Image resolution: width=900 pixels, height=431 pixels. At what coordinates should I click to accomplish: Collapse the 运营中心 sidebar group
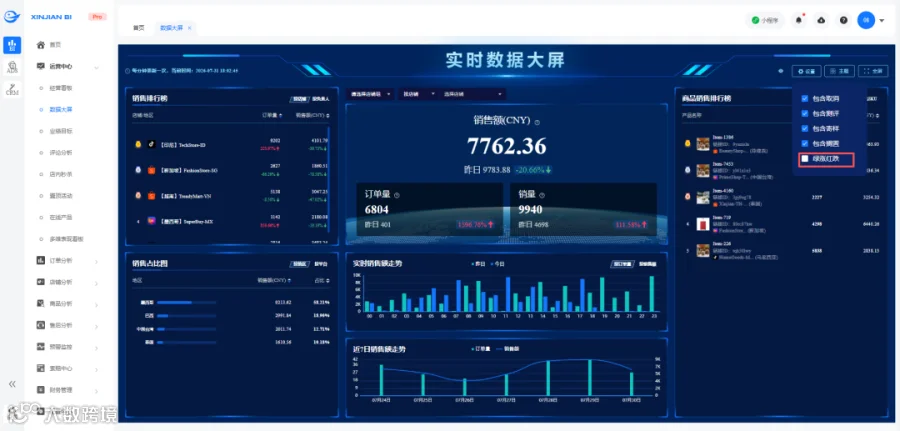(x=96, y=67)
